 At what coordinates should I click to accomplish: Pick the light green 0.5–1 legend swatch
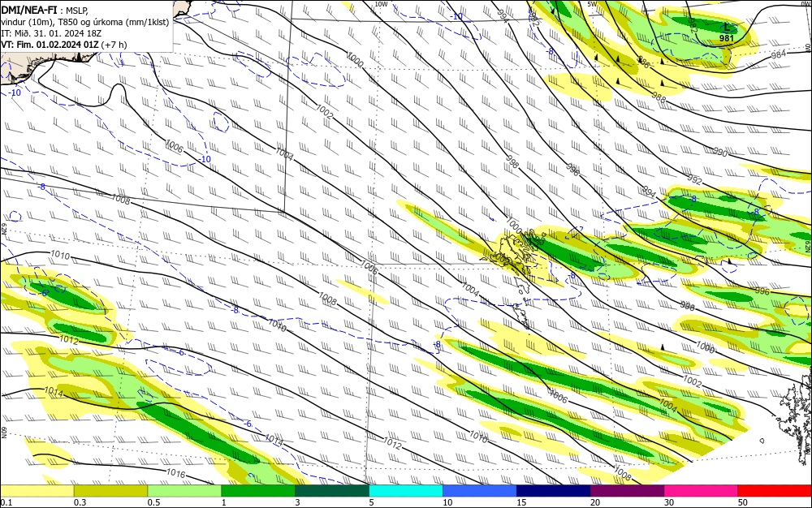(x=184, y=491)
